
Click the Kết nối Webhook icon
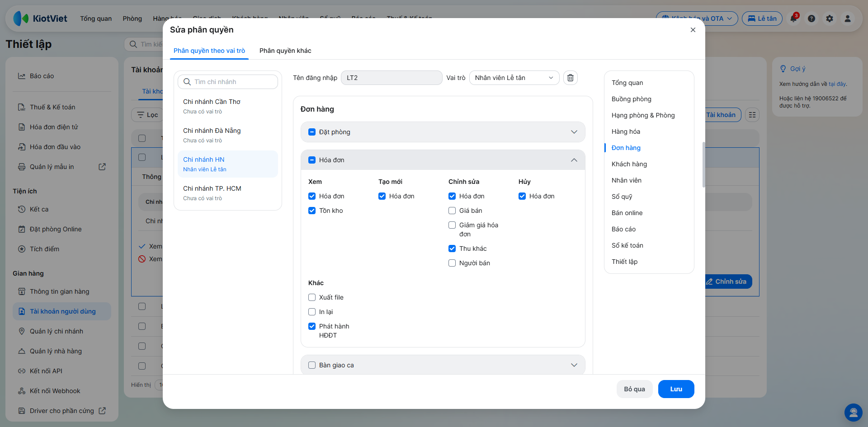(22, 391)
